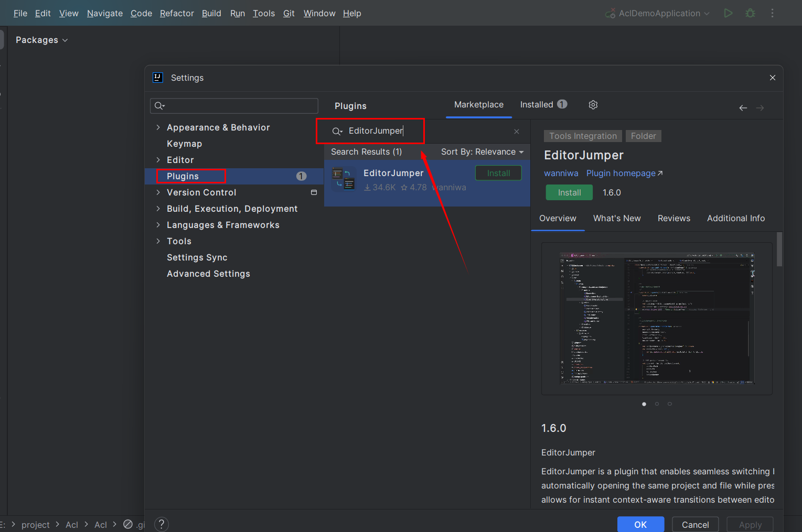Close the Settings dialog
The image size is (802, 532).
pos(773,78)
